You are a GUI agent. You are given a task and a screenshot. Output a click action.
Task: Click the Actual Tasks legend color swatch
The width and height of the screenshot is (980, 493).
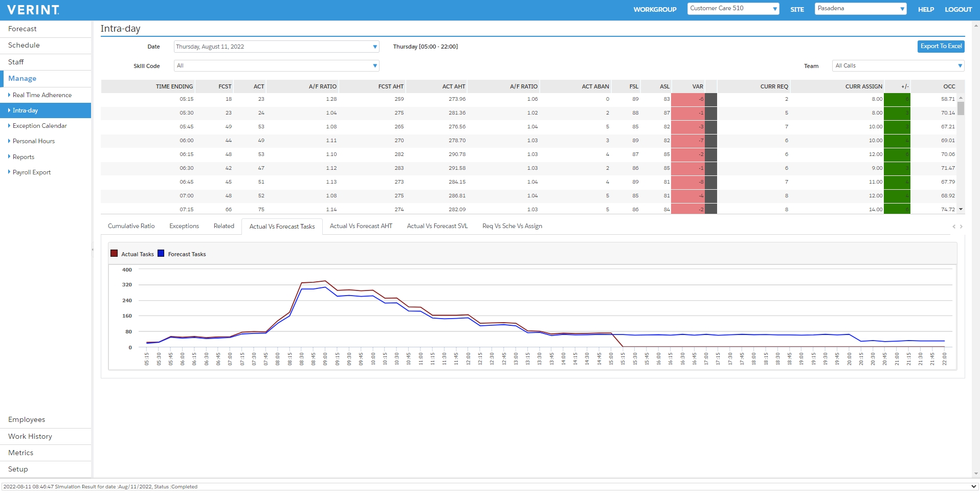click(114, 253)
